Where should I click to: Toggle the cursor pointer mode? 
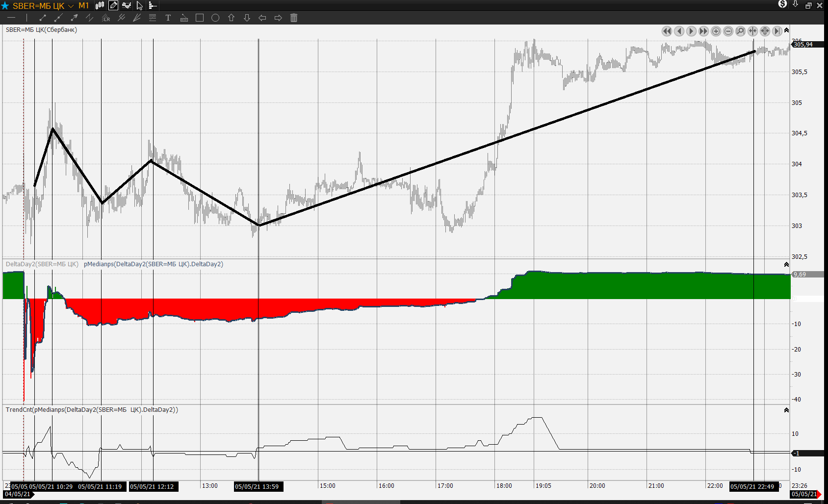[x=139, y=5]
